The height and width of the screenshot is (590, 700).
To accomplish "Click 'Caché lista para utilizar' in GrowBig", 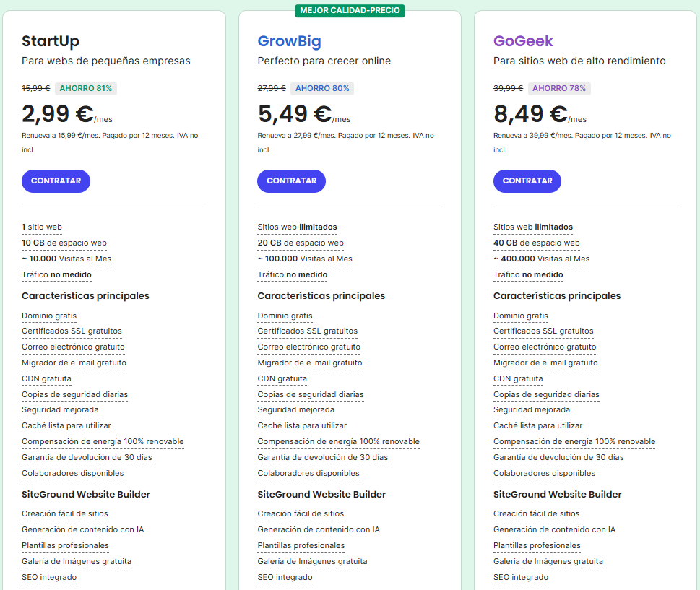I will click(302, 426).
